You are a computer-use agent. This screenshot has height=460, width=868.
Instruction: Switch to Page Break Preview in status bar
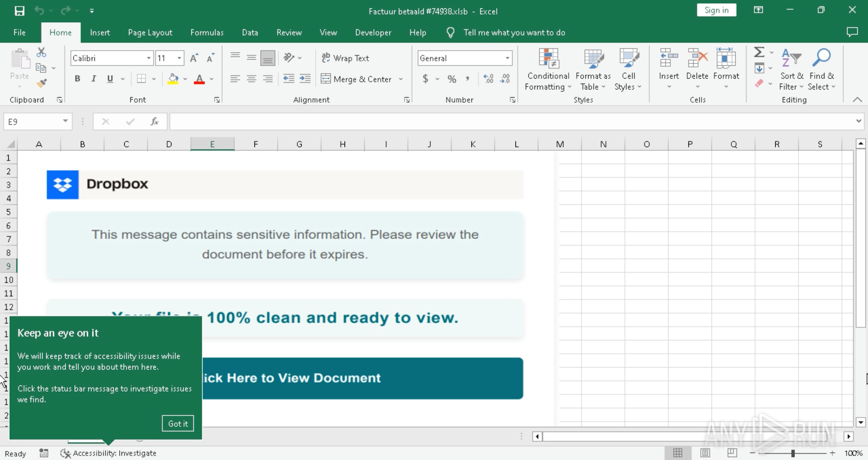[x=732, y=453]
